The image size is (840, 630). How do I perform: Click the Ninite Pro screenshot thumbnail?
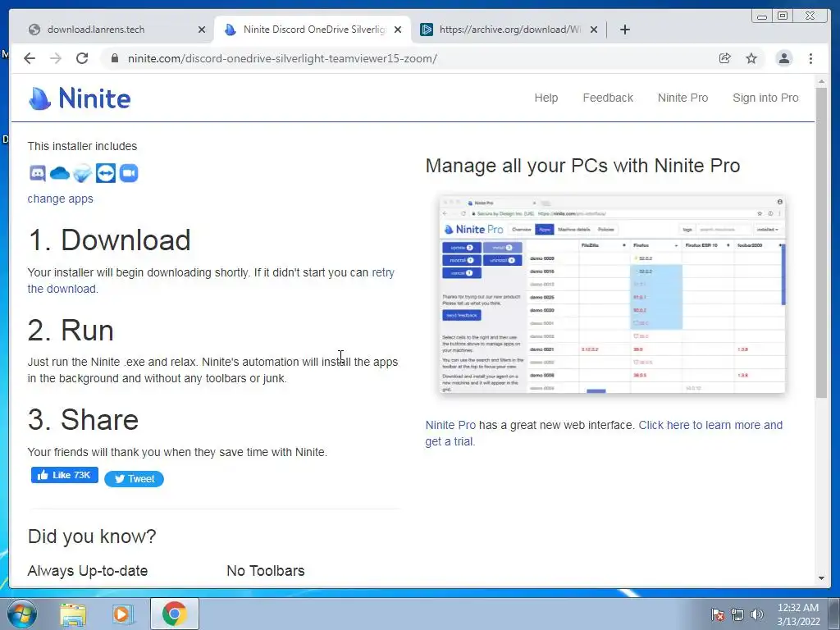click(x=612, y=294)
